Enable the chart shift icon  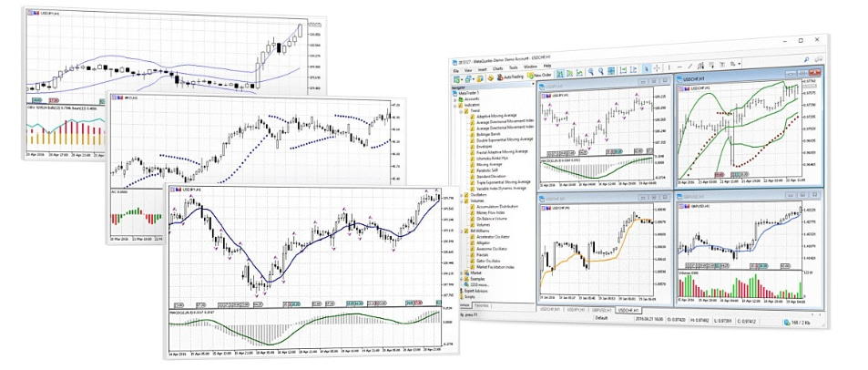point(633,69)
